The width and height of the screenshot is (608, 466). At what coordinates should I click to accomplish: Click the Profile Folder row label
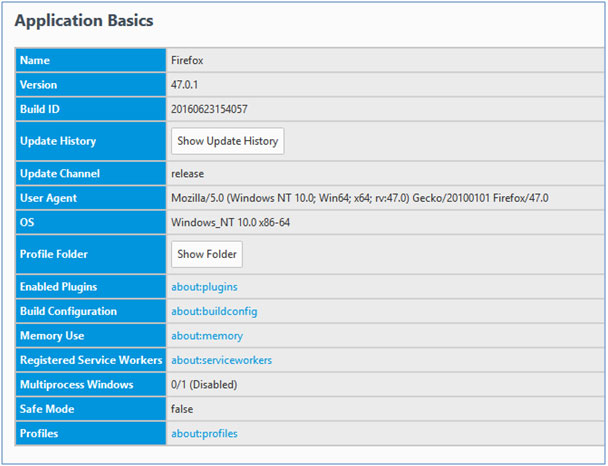pos(56,254)
